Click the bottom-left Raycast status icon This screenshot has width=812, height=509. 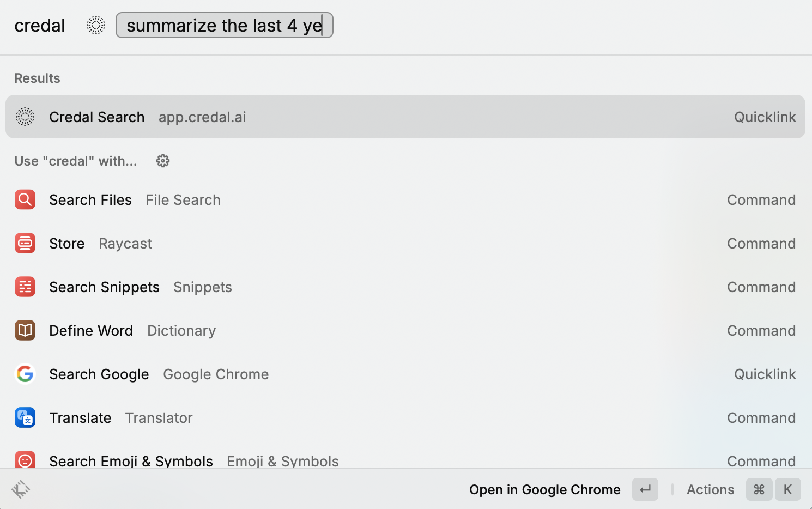coord(21,489)
